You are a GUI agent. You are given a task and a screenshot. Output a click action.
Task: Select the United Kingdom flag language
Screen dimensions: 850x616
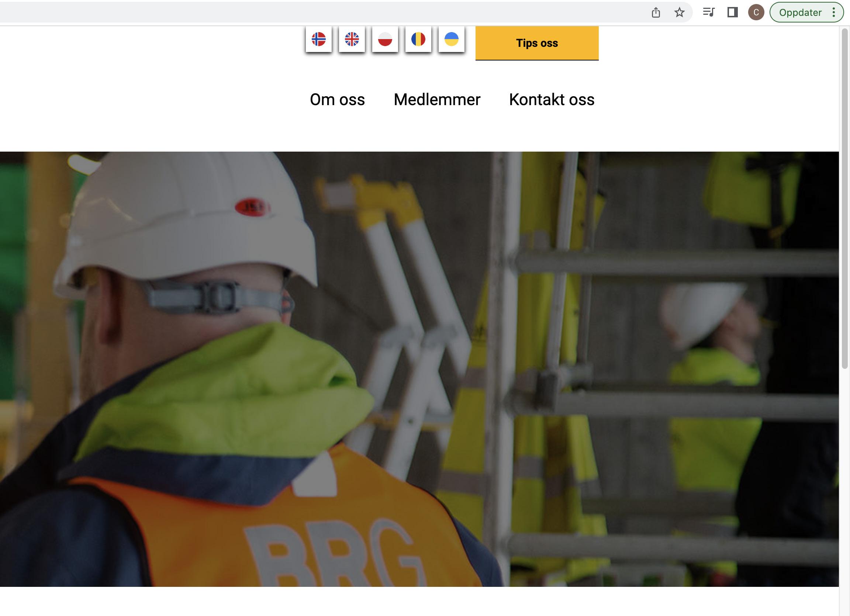coord(352,39)
